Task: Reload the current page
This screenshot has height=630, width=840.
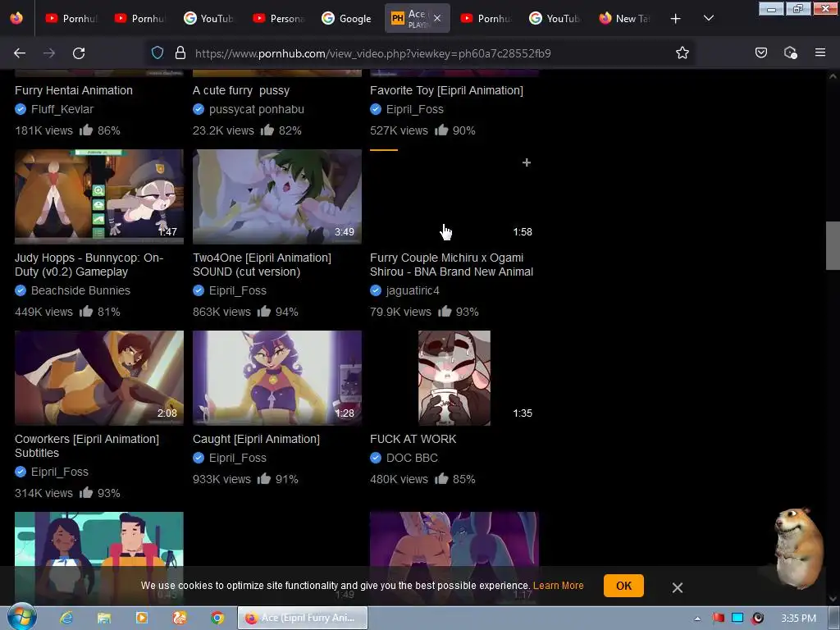Action: point(79,53)
